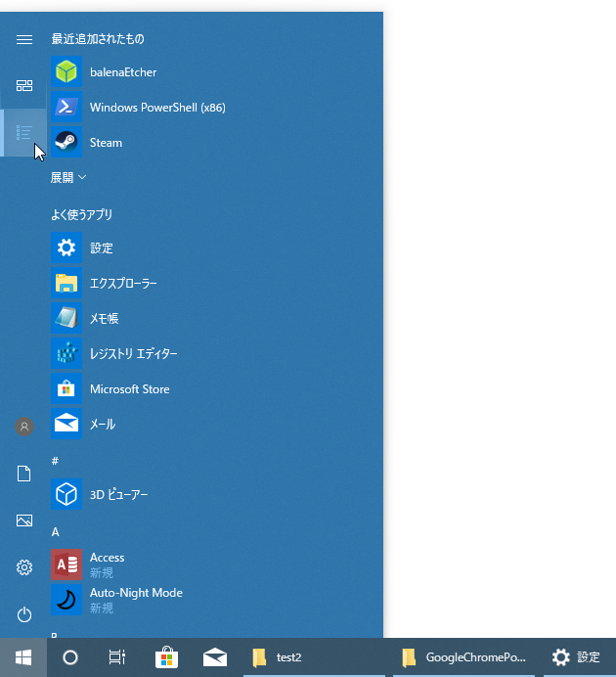Expand the recently added list (展開)

click(68, 177)
